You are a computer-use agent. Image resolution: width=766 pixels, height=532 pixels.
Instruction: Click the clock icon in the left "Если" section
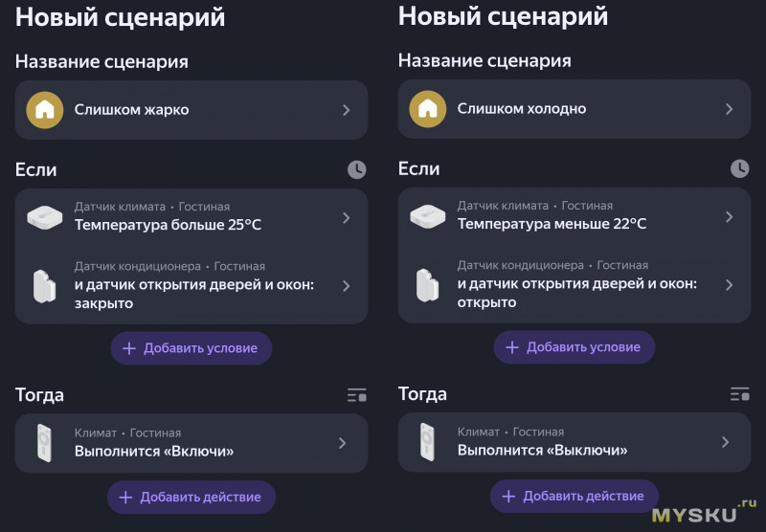(356, 169)
